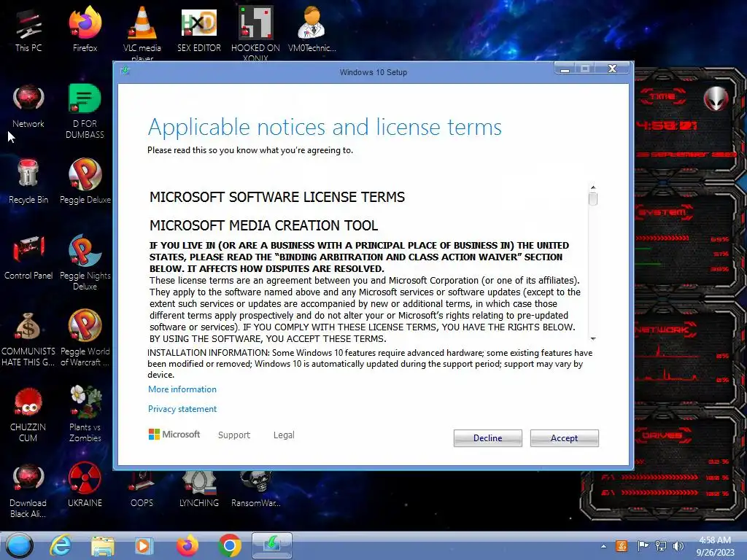Open File Explorer from taskbar
747x560 pixels.
[x=102, y=545]
